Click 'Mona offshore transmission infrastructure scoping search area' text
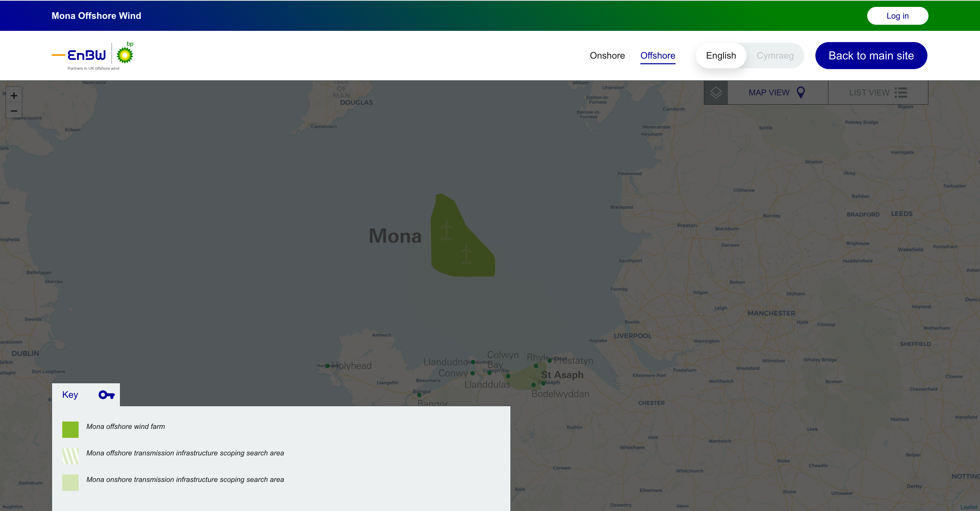This screenshot has height=511, width=980. (x=185, y=453)
